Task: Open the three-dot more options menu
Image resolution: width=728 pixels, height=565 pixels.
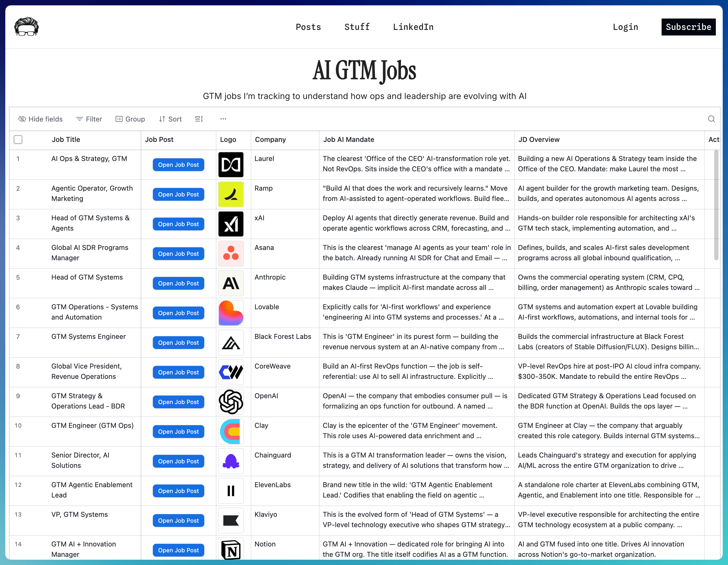Action: click(x=223, y=119)
